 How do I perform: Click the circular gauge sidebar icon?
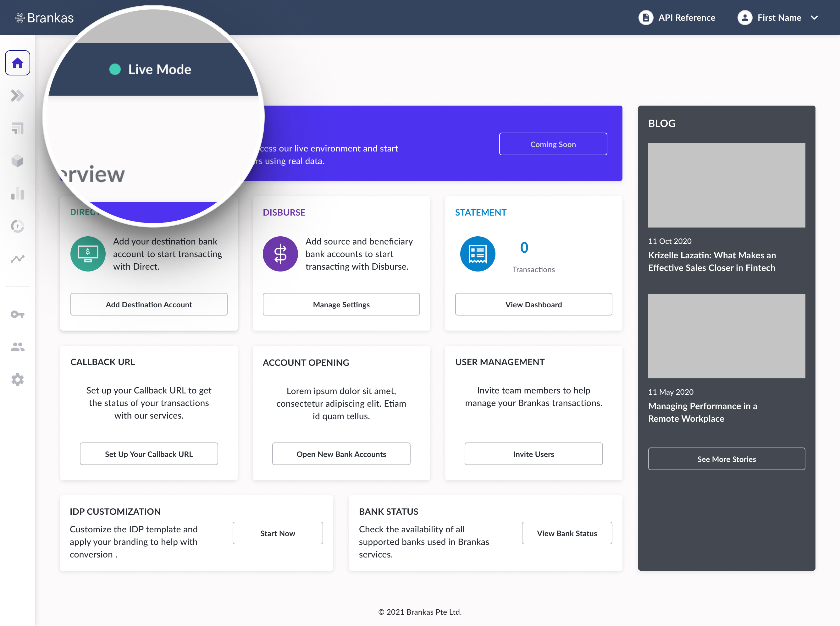point(17,226)
